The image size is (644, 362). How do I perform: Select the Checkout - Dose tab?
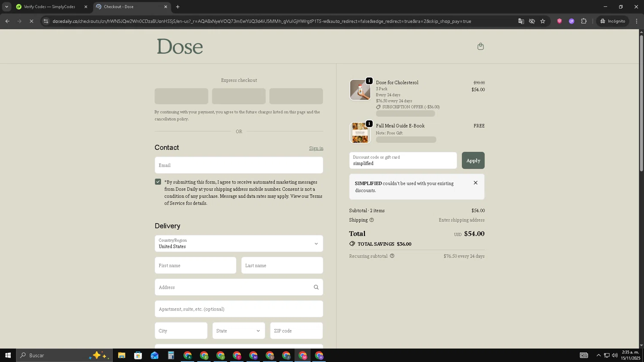(129, 7)
